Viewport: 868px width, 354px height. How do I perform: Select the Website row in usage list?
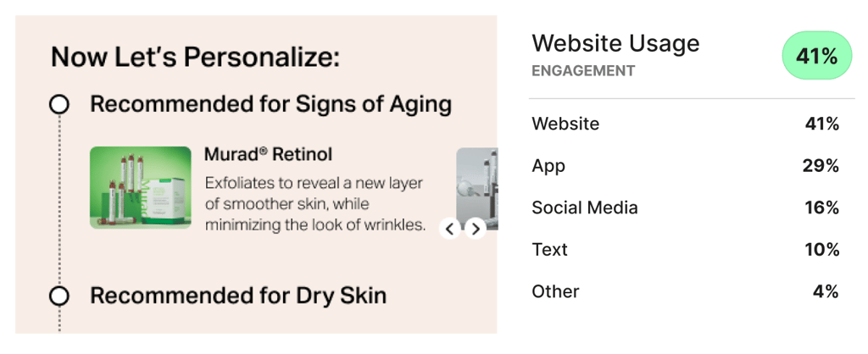(685, 124)
